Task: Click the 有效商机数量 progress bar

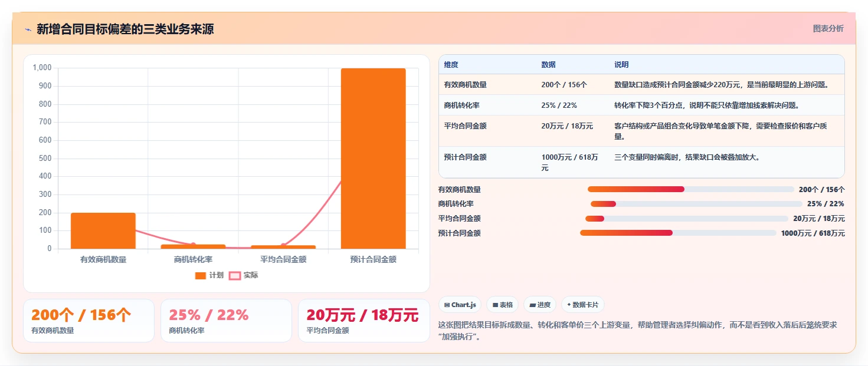Action: 691,189
